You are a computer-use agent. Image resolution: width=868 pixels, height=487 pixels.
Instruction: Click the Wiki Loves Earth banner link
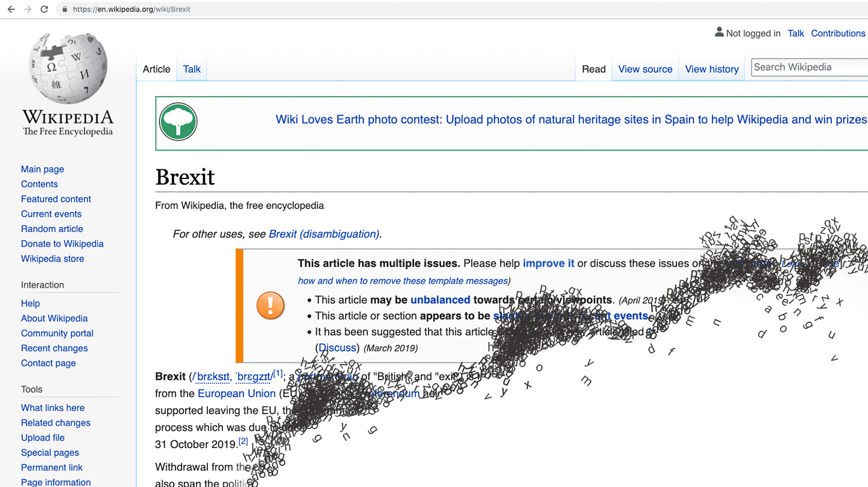coord(570,119)
